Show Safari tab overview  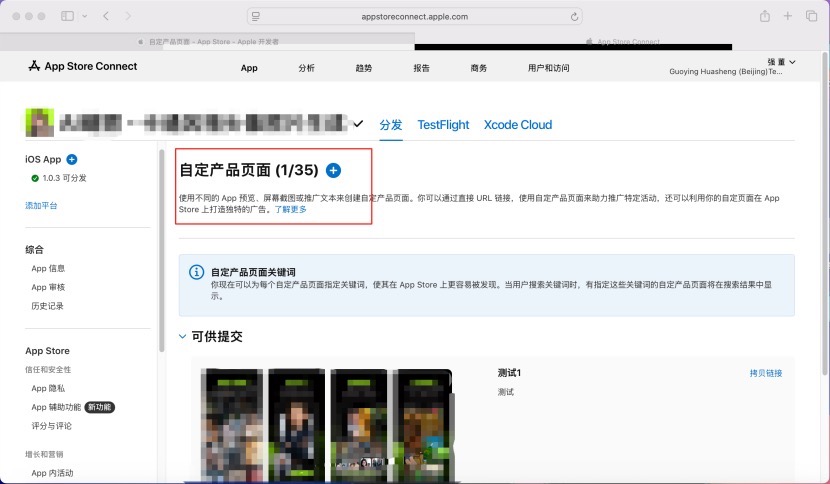[x=811, y=16]
